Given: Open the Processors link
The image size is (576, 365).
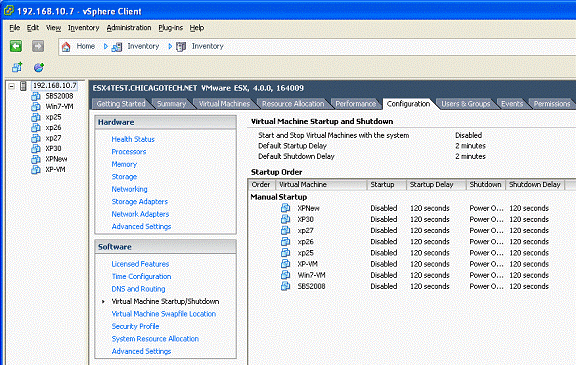Looking at the screenshot, I should pos(129,152).
